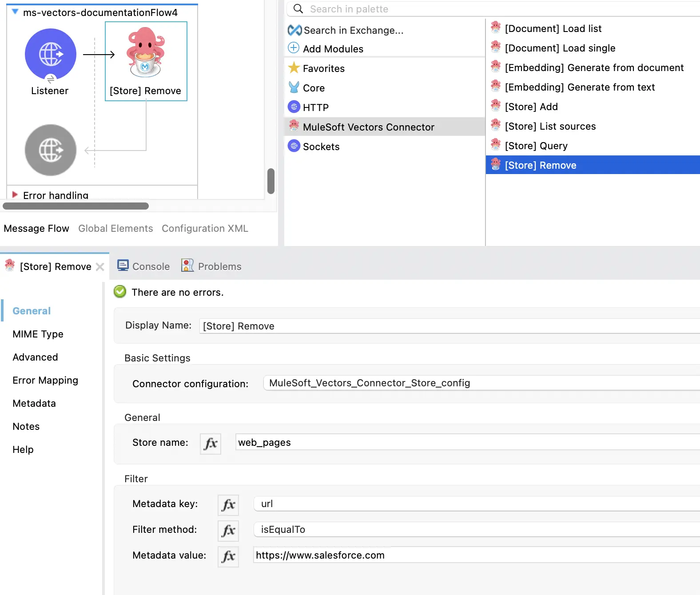The height and width of the screenshot is (595, 700).
Task: Expand the Error handling section
Action: [15, 195]
